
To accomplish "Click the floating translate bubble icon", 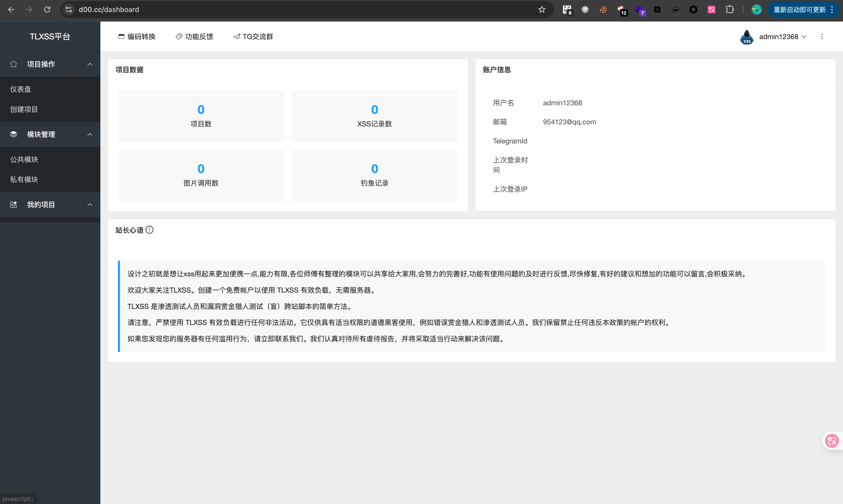I will click(x=831, y=441).
